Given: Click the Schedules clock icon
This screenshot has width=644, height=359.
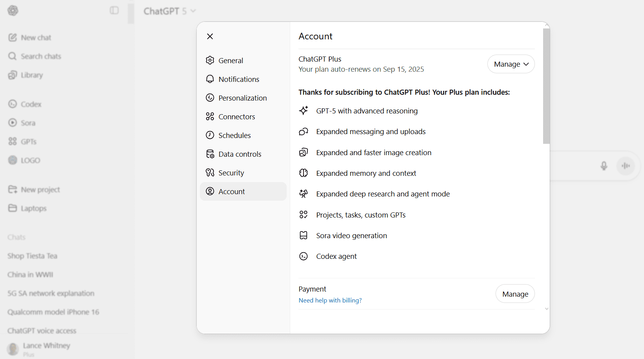Looking at the screenshot, I should tap(210, 135).
